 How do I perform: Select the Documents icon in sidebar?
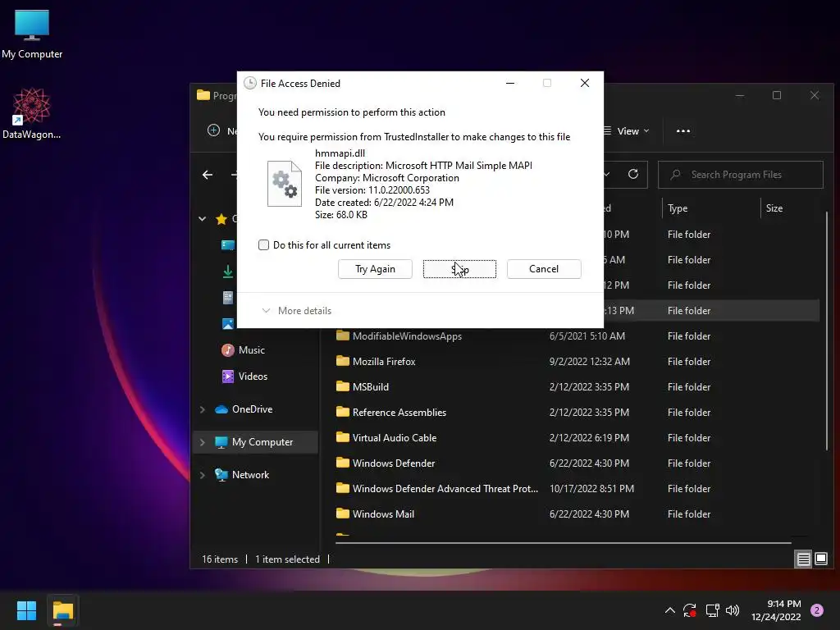[x=228, y=298]
